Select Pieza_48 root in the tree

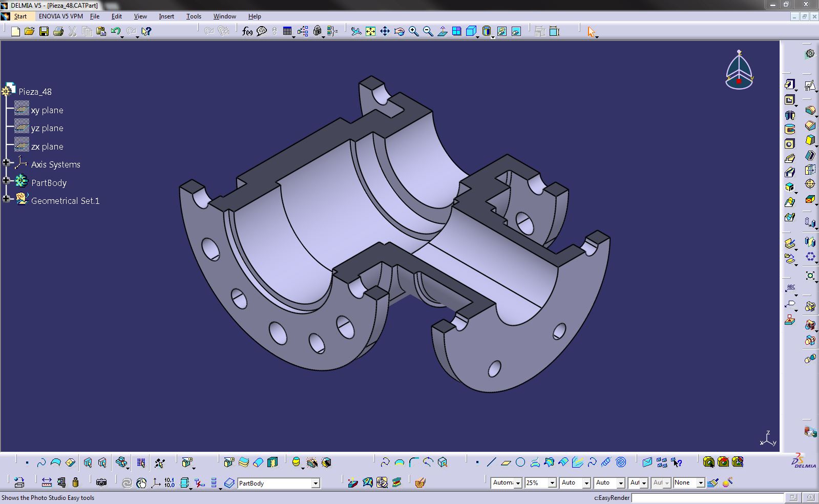(x=35, y=92)
